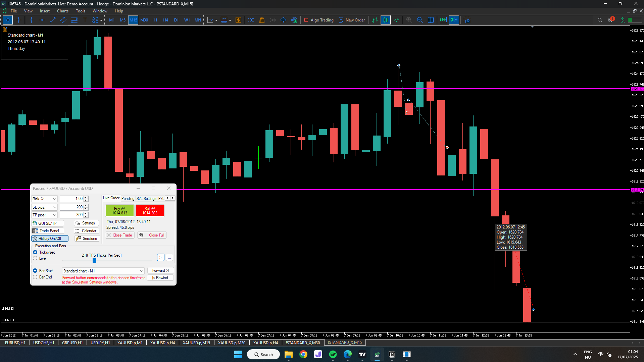The image size is (644, 362).
Task: Take a chart screenshot with camera icon
Action: click(467, 20)
